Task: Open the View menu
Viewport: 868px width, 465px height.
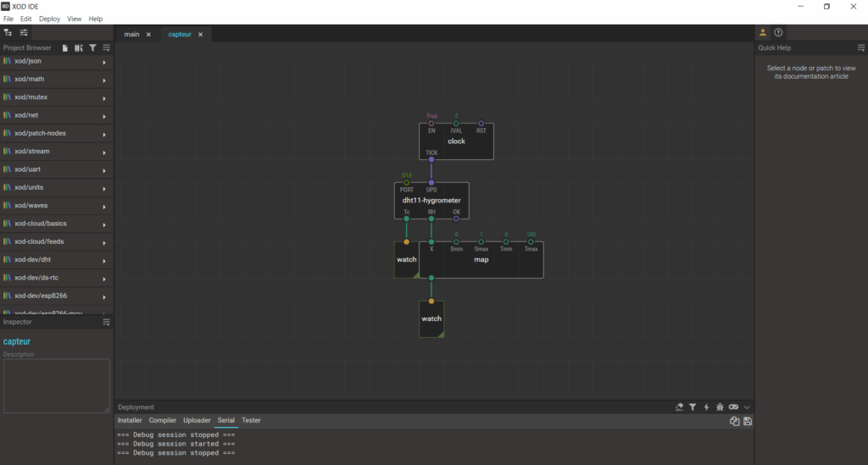Action: 75,19
